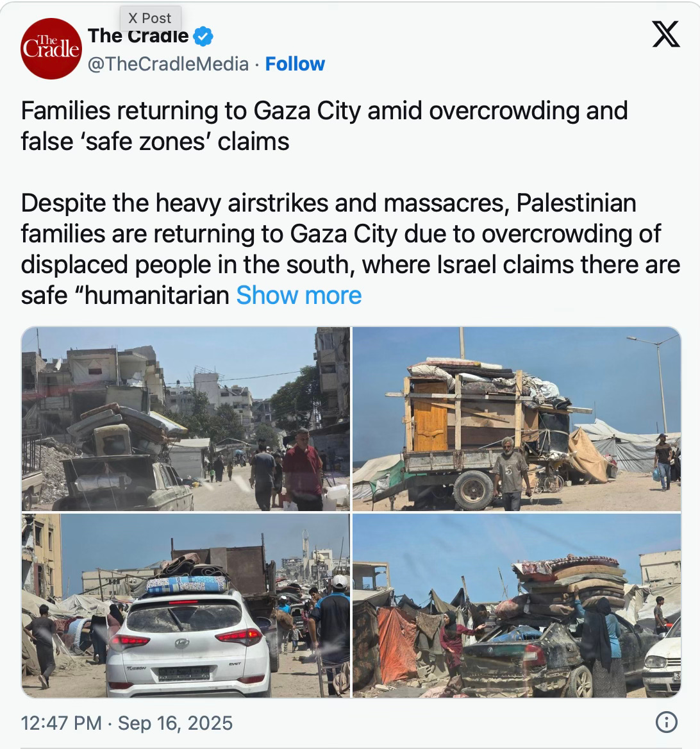This screenshot has height=749, width=700.
Task: Open photo of white Hyundai Tucson
Action: [x=186, y=606]
